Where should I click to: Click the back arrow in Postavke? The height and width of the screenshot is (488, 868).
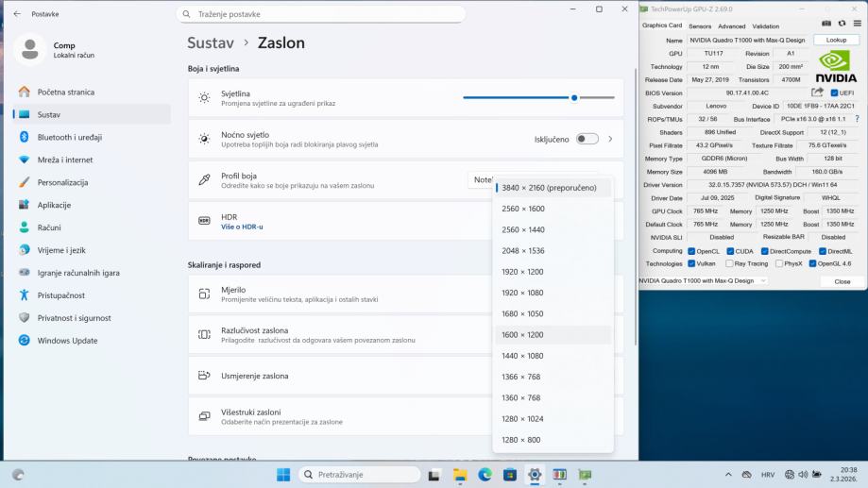pyautogui.click(x=17, y=14)
